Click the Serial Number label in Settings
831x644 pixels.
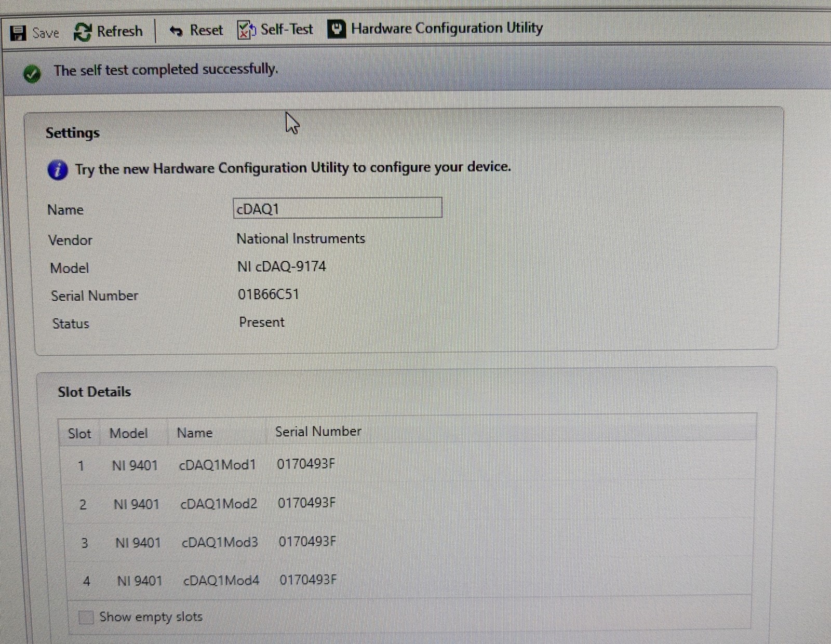point(95,296)
